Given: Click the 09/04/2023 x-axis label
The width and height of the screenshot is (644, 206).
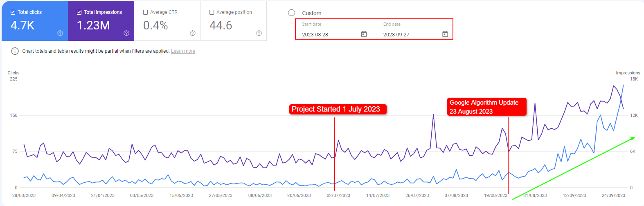Looking at the screenshot, I should tap(63, 195).
